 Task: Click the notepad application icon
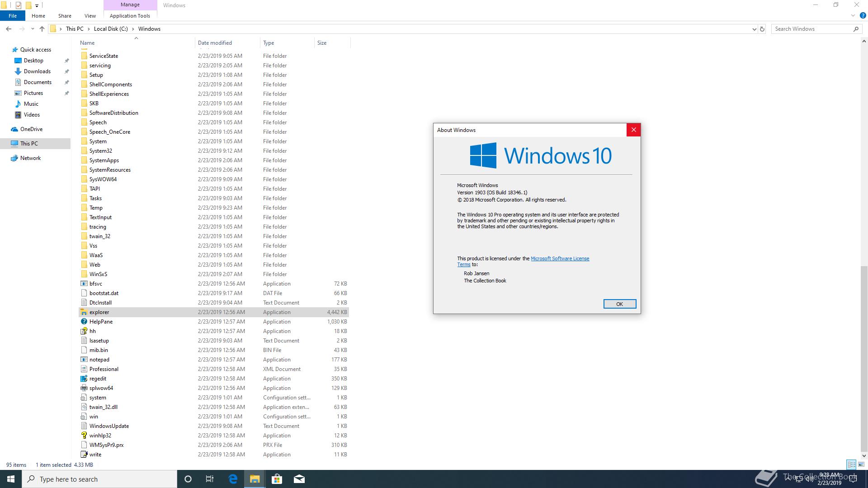[84, 360]
